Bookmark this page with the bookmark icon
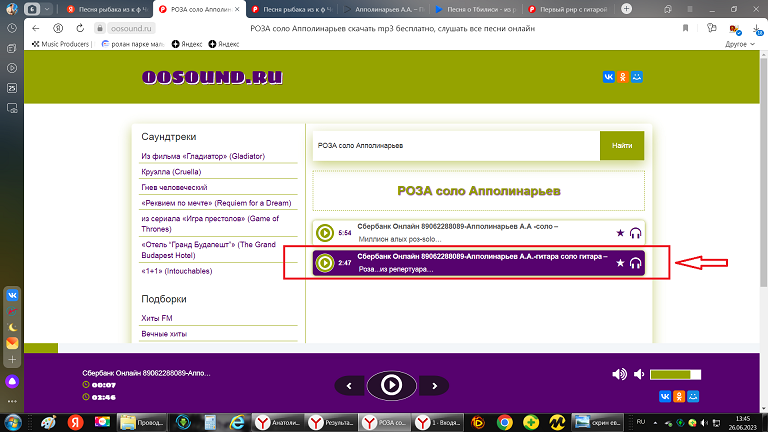The width and height of the screenshot is (768, 432). coord(685,28)
